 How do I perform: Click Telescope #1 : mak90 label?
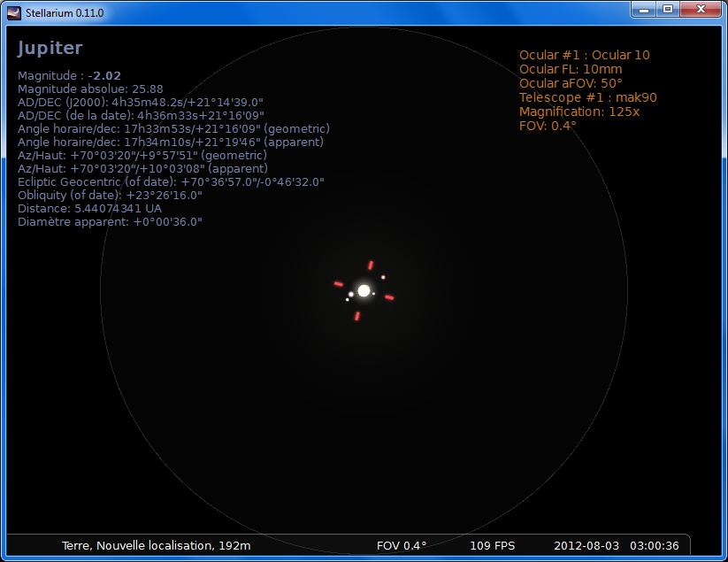(587, 97)
